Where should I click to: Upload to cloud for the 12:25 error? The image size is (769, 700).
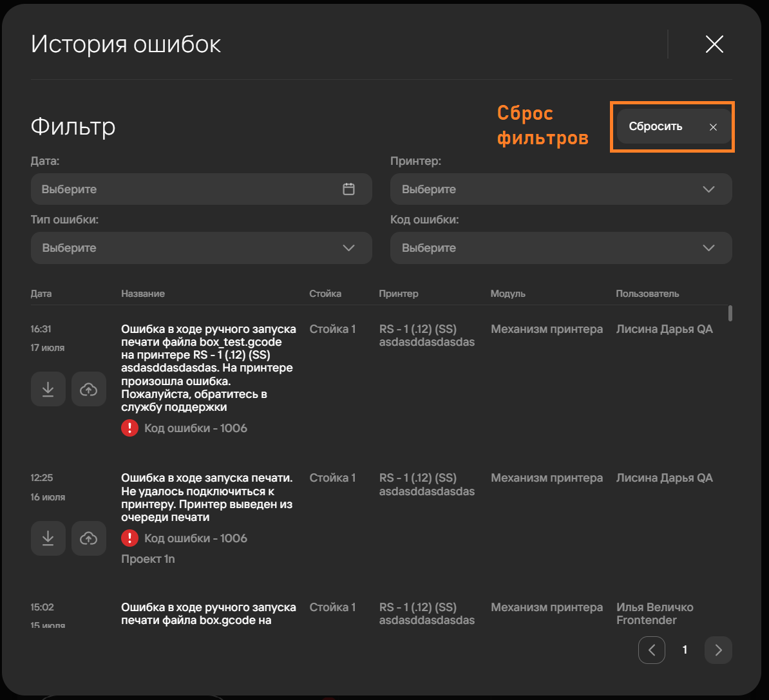pos(89,538)
